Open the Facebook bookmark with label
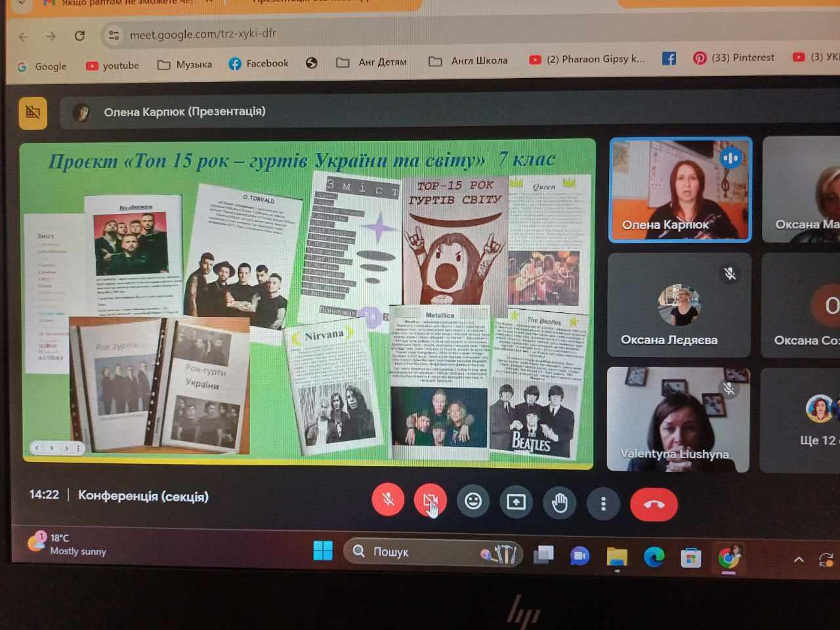This screenshot has width=840, height=630. (x=259, y=64)
